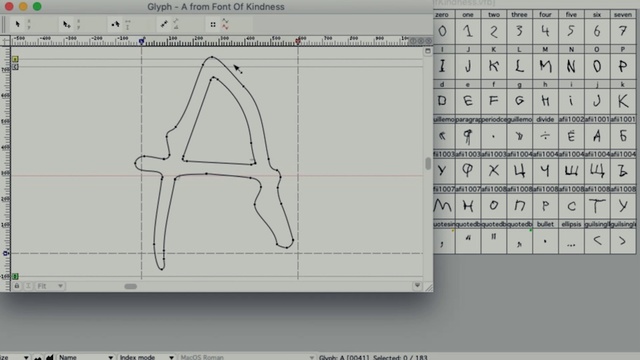Select the two glyph cell
Screen dimensions: 640x360
(494, 31)
